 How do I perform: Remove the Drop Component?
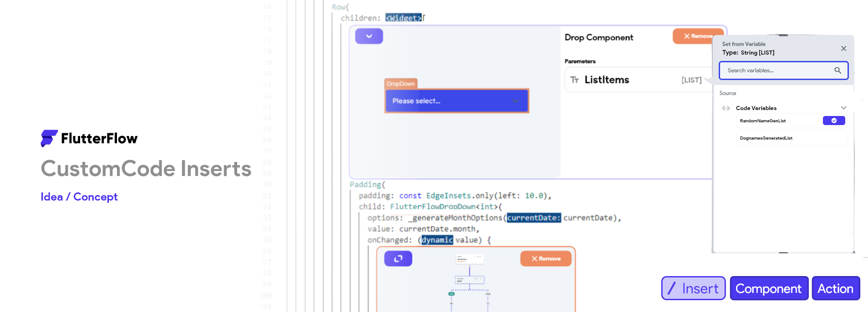[698, 36]
